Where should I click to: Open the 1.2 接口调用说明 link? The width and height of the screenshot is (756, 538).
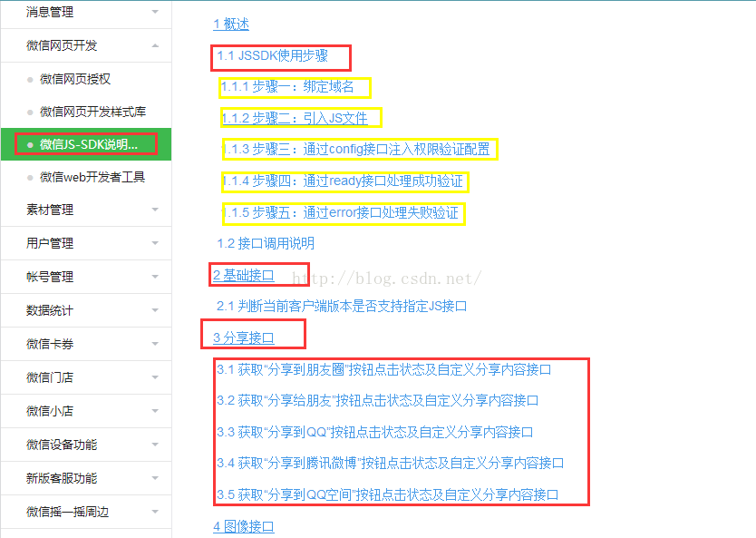coord(266,243)
